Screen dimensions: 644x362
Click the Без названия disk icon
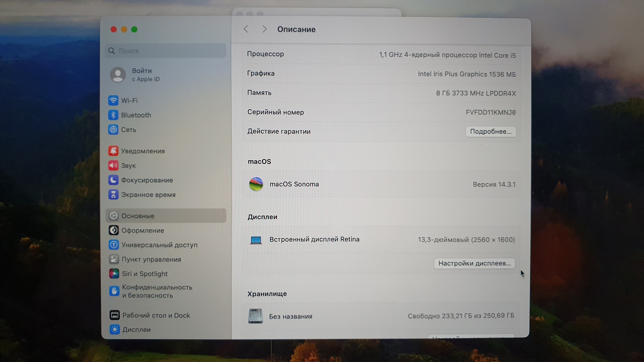pyautogui.click(x=255, y=316)
